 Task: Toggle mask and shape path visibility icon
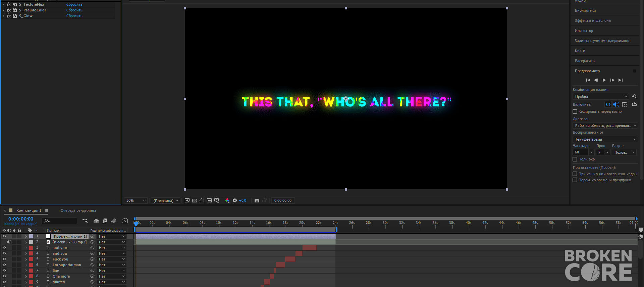202,200
